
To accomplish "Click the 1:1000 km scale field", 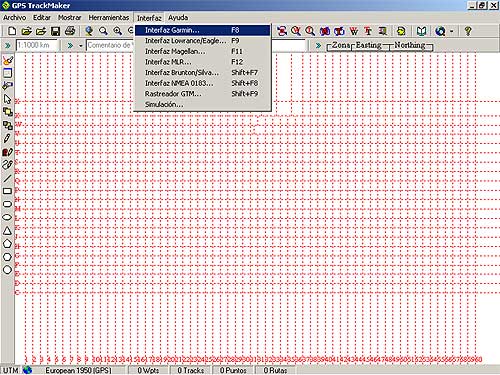I will [x=37, y=45].
